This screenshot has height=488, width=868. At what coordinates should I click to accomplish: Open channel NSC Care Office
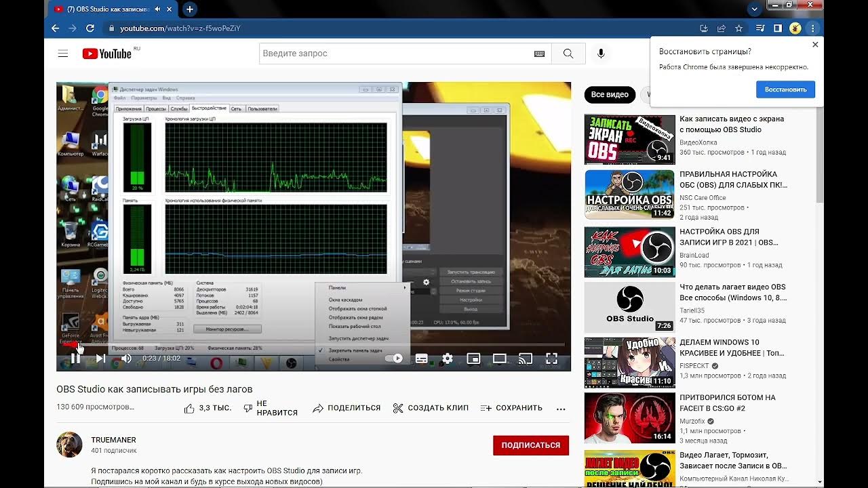point(703,198)
